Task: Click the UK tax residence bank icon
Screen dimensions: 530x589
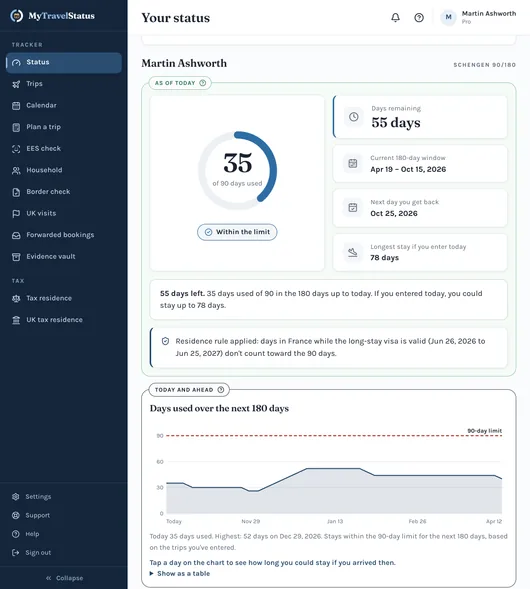Action: point(16,320)
